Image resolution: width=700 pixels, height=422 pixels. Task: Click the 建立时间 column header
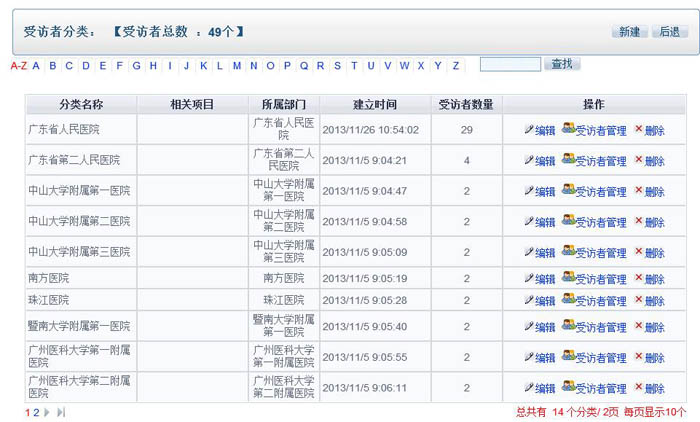click(375, 104)
